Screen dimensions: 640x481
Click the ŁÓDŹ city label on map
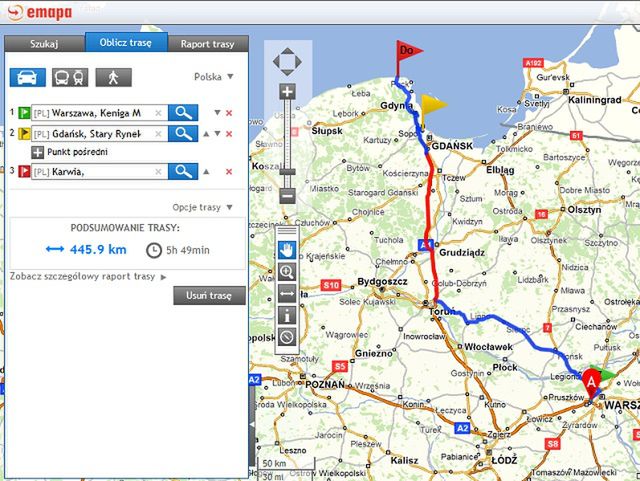pos(504,460)
